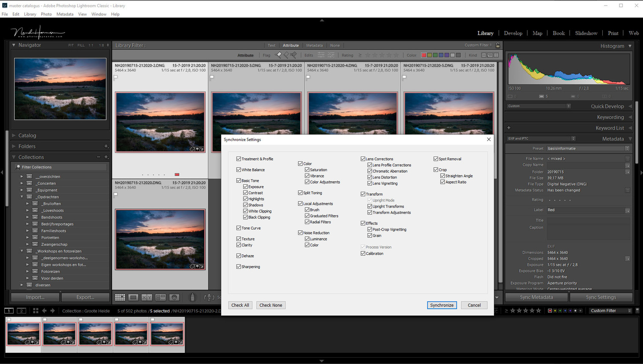643x364 pixels.
Task: Click the Check All button
Action: (x=240, y=305)
